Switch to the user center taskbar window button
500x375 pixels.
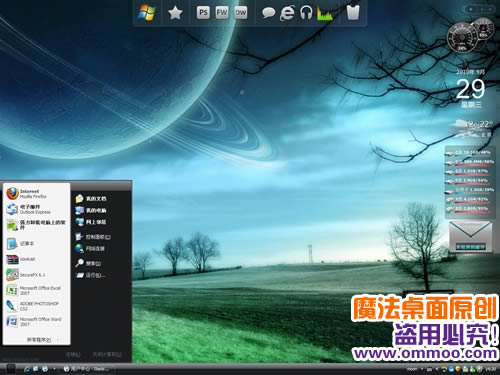(88, 369)
